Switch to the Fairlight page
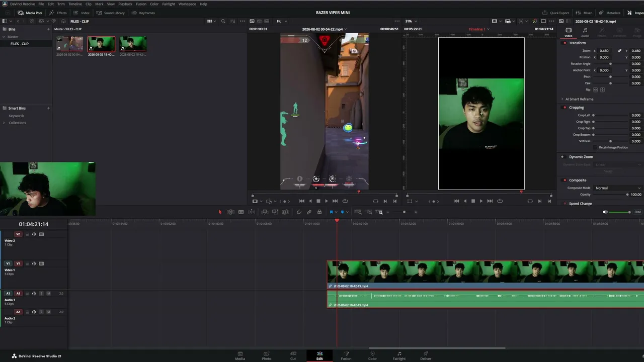 point(399,355)
